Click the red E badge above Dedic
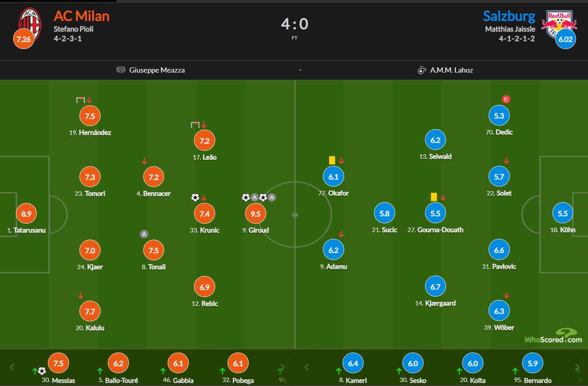 click(x=506, y=99)
